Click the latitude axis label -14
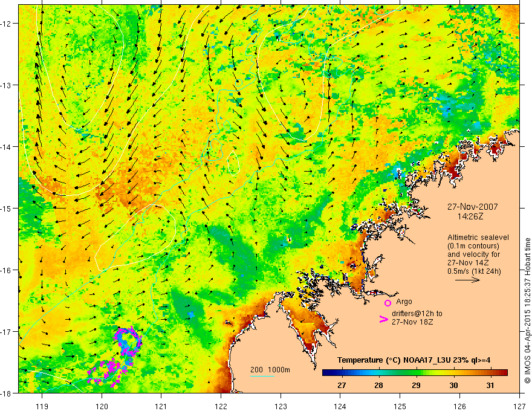This screenshot has height=411, width=532. pyautogui.click(x=7, y=147)
